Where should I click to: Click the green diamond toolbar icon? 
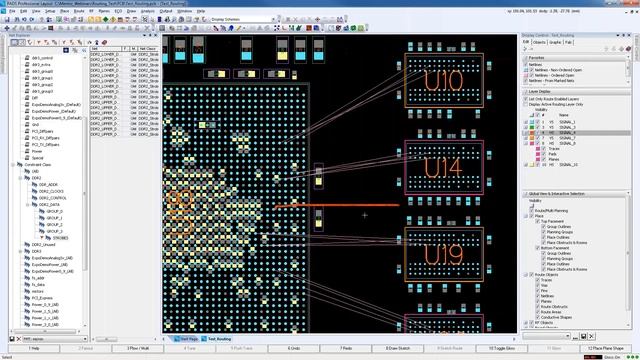pyautogui.click(x=105, y=19)
